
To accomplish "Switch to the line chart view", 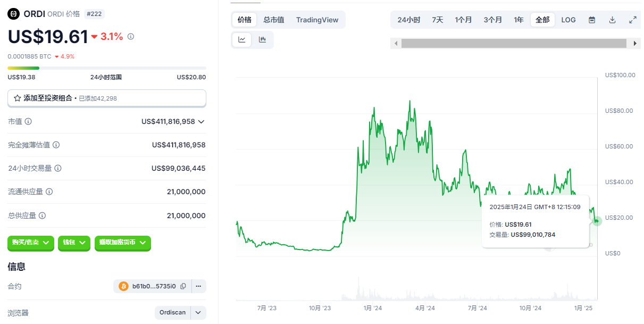I will [241, 39].
